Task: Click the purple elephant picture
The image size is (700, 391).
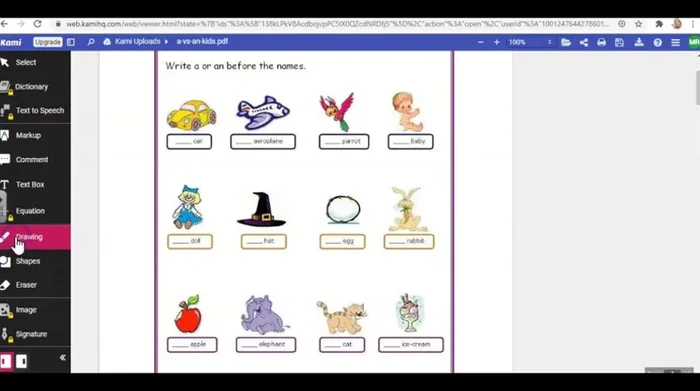Action: tap(264, 314)
